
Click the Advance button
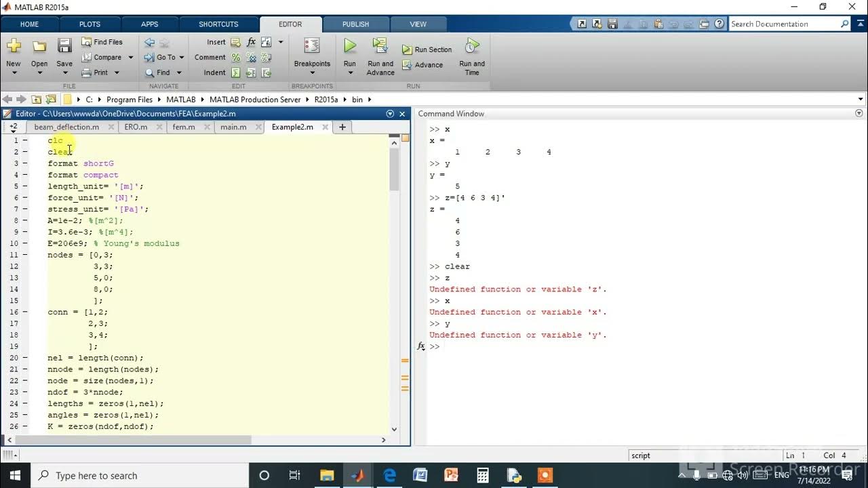pos(422,65)
